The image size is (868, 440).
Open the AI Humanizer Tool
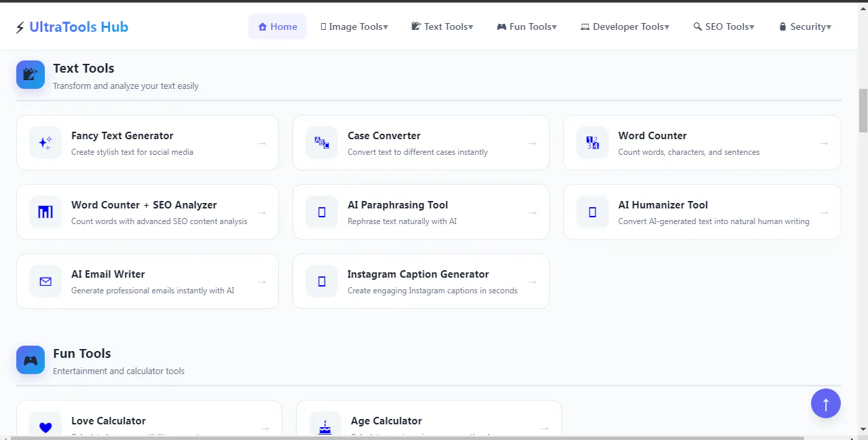pos(702,212)
